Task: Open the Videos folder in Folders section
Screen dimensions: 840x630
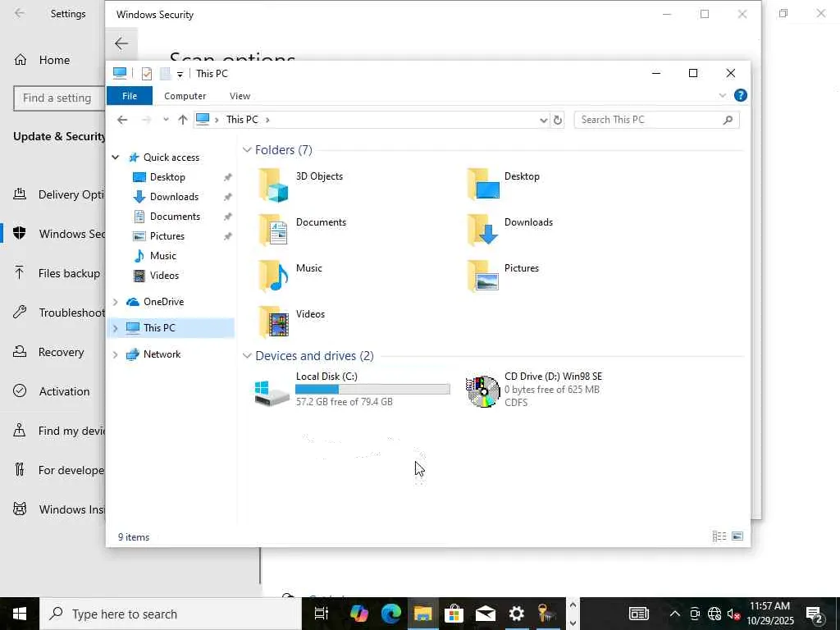Action: click(x=272, y=322)
